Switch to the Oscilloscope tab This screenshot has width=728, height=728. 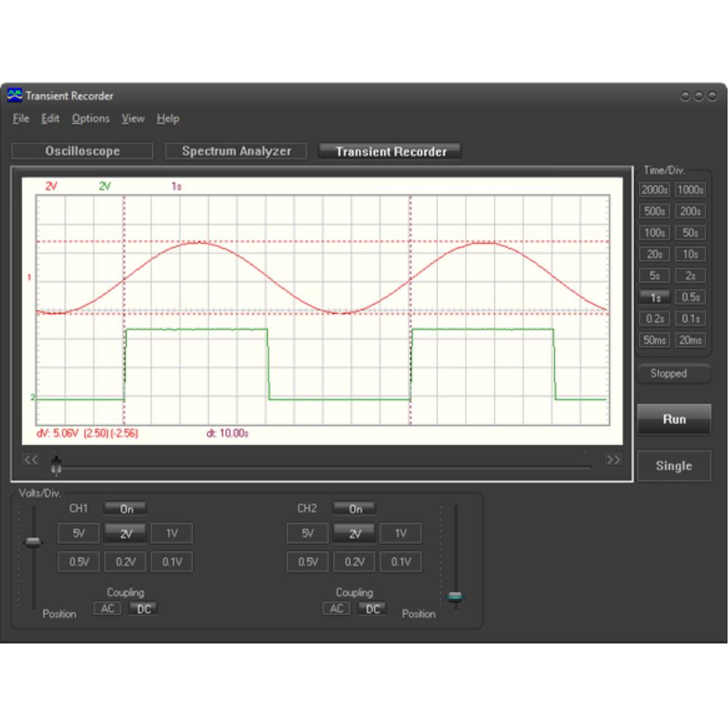coord(82,151)
